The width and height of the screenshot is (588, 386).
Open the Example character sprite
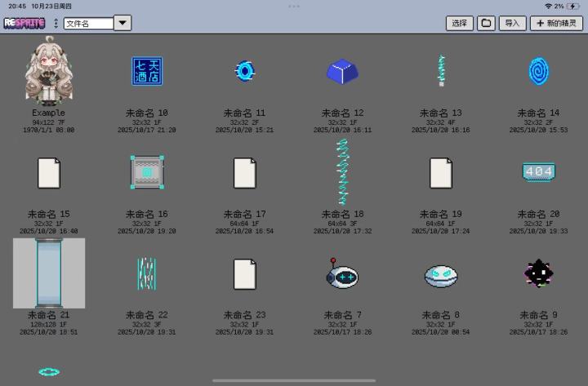pos(49,70)
